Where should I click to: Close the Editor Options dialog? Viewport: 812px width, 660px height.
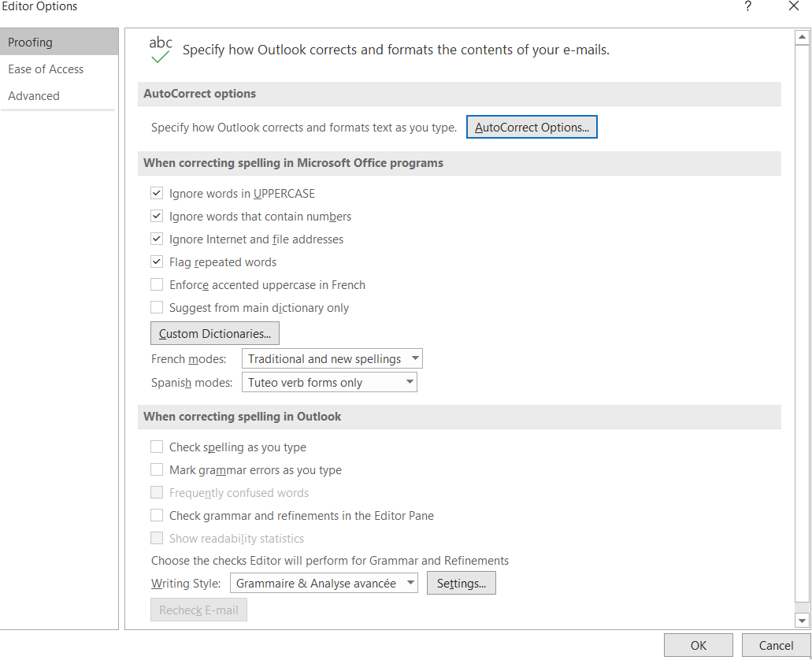point(793,7)
